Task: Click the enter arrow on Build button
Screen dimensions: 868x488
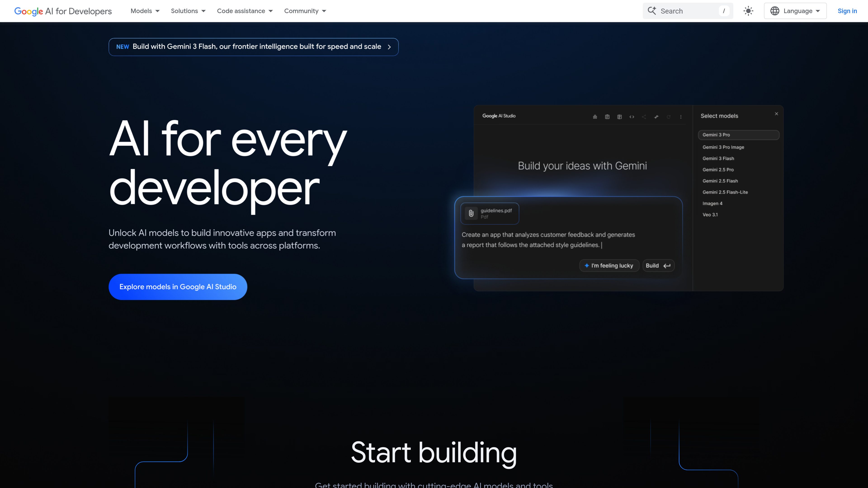Action: tap(667, 266)
